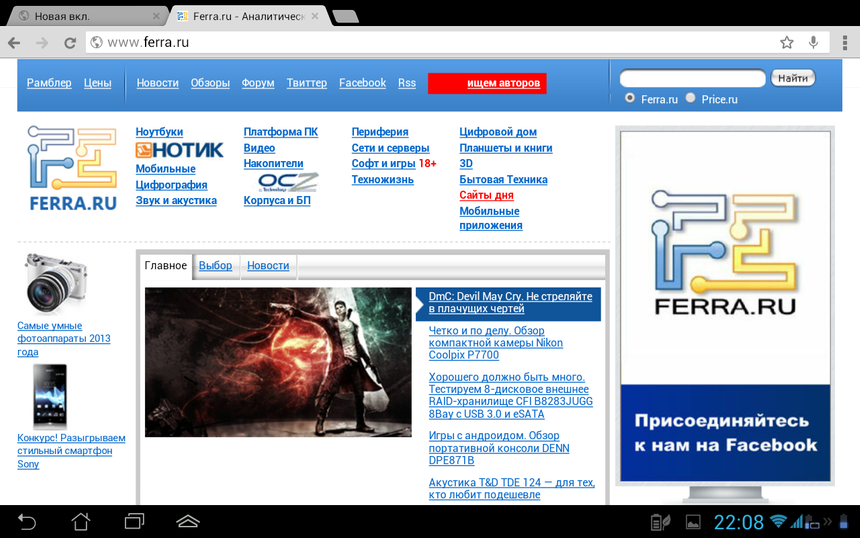
Task: Open the Рамблер link
Action: [49, 83]
